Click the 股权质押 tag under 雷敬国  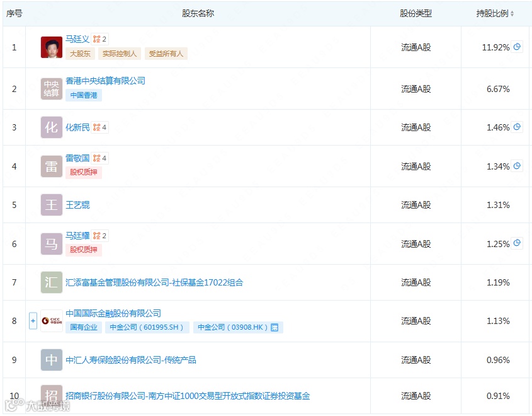[x=84, y=173]
